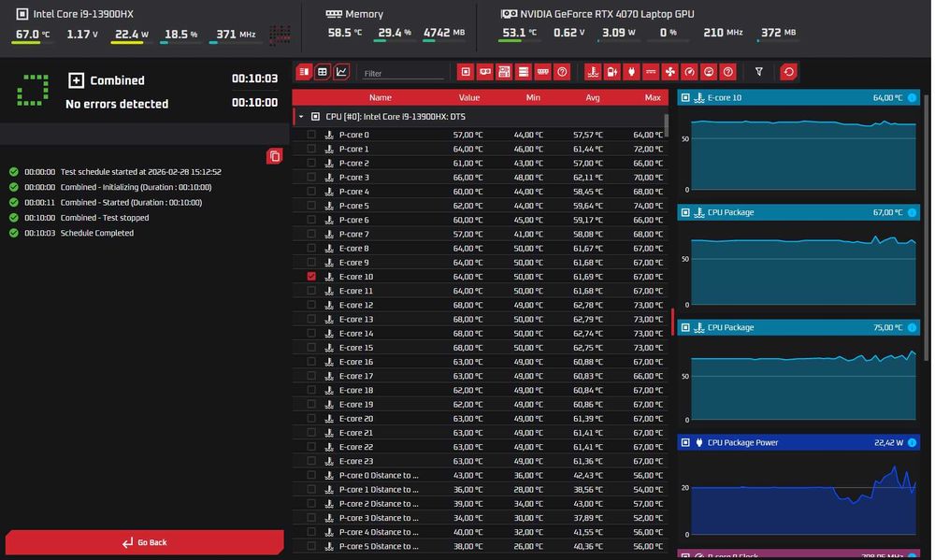Toggle the motherboard sensor filter icon
Viewport: 935px width, 560px height.
pos(505,72)
